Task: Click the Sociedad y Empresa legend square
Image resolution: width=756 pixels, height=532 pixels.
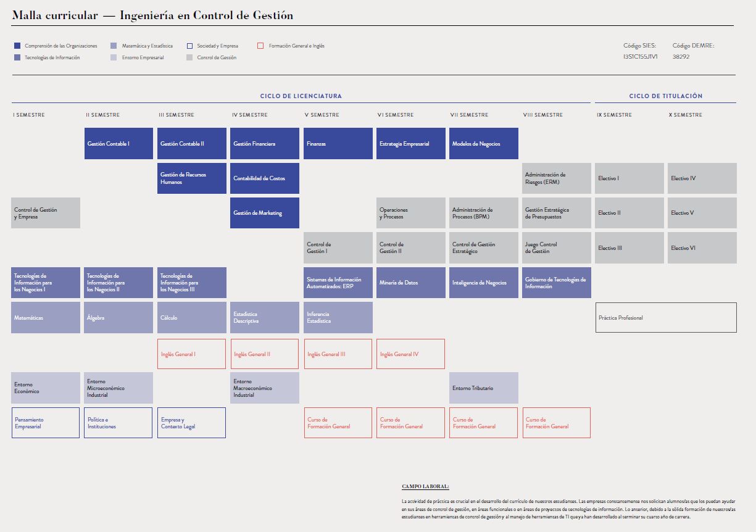Action: tap(190, 46)
